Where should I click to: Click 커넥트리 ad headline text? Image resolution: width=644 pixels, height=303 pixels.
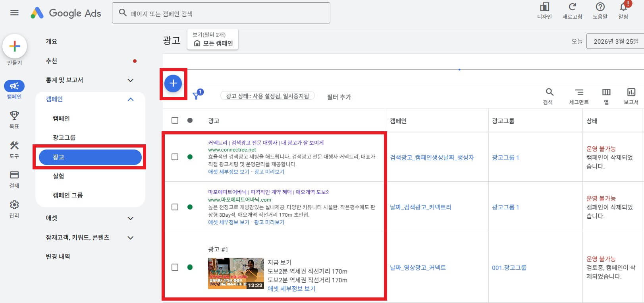(x=266, y=142)
